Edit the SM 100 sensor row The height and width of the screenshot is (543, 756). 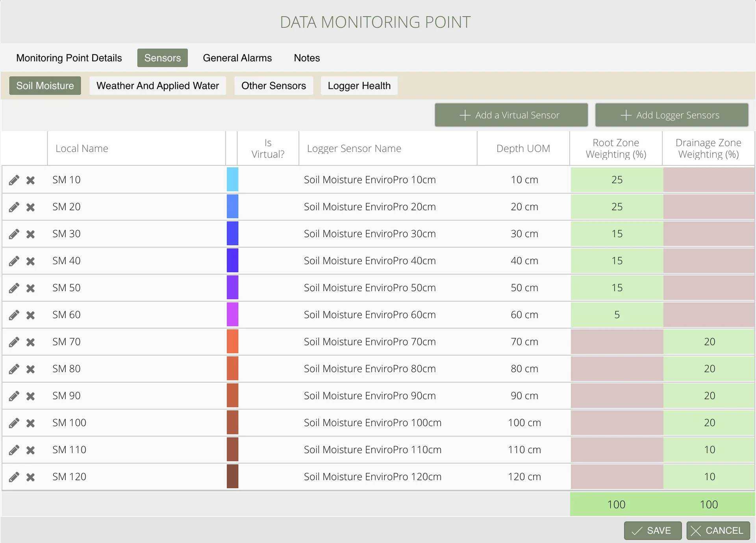(x=14, y=423)
